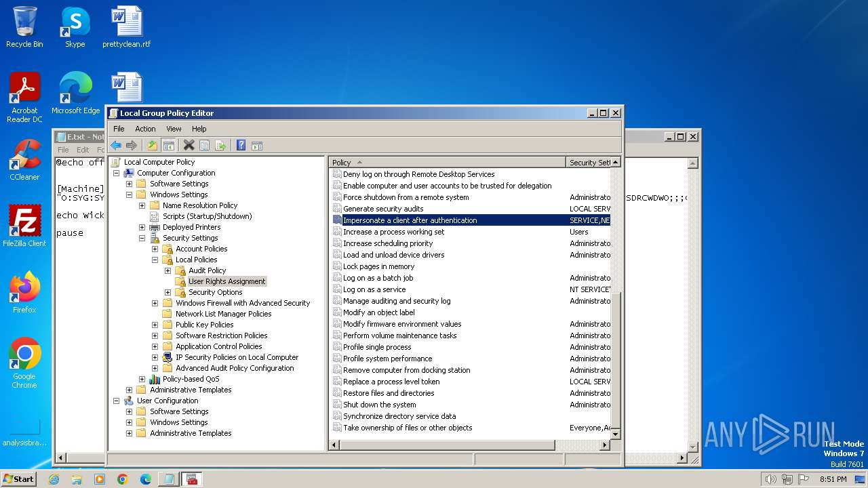Launch Firefox desktop shortcut
The width and height of the screenshot is (868, 488).
[24, 292]
